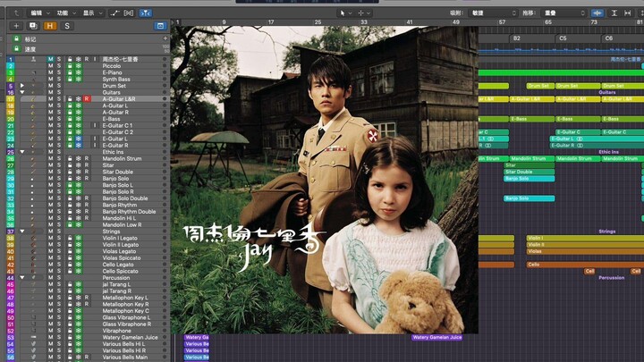Click instrument icon on Violin I Legato track
The width and height of the screenshot is (644, 362).
tap(33, 238)
